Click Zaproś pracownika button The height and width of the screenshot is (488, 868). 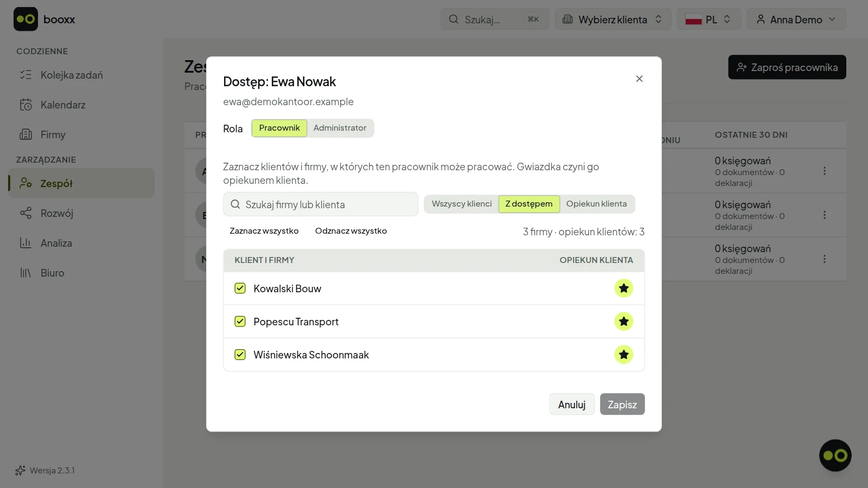click(x=787, y=67)
